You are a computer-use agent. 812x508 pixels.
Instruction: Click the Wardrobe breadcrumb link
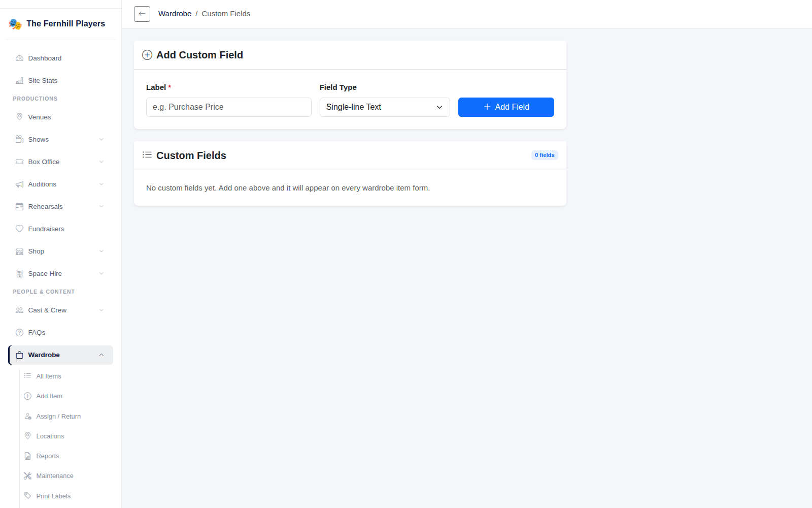(x=175, y=14)
